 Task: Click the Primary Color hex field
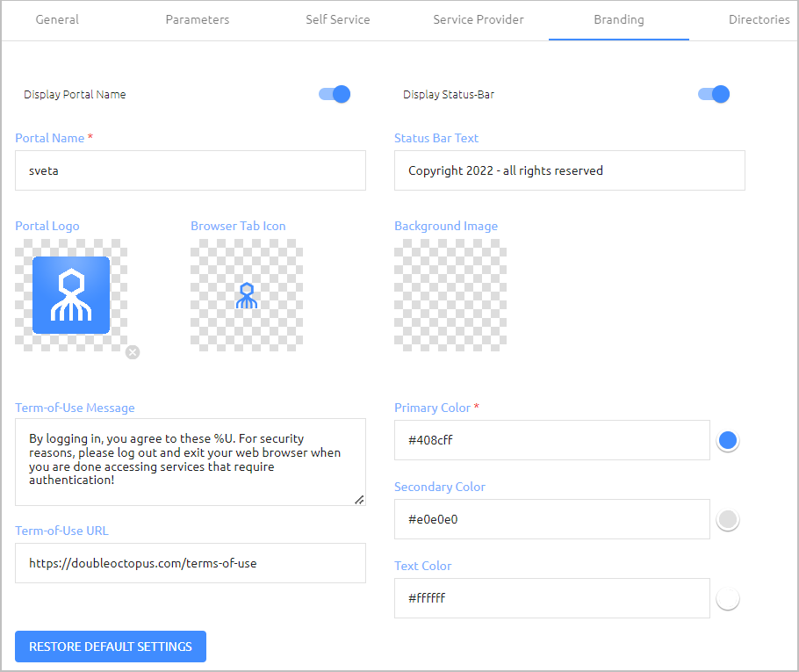coord(552,440)
